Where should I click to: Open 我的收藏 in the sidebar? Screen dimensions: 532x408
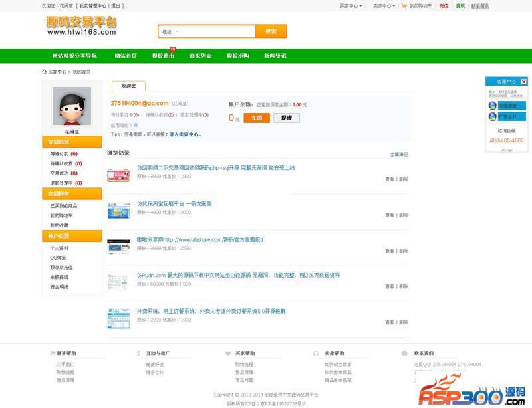click(59, 225)
